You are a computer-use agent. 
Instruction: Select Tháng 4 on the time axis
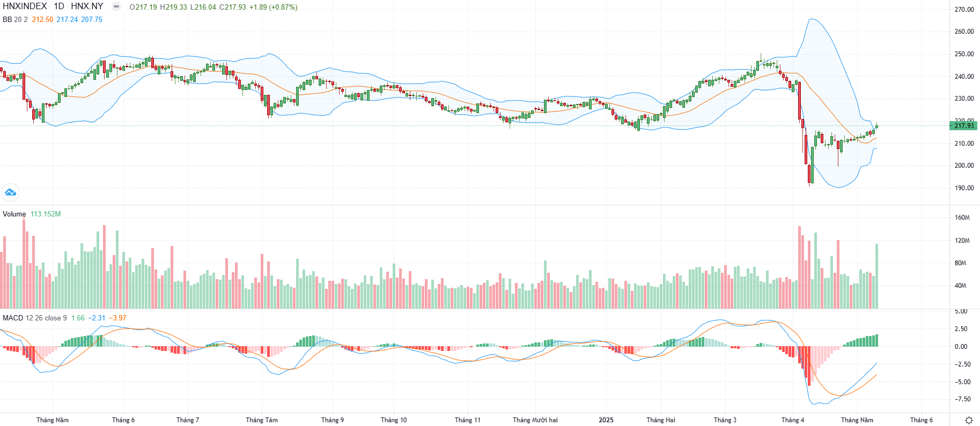793,420
